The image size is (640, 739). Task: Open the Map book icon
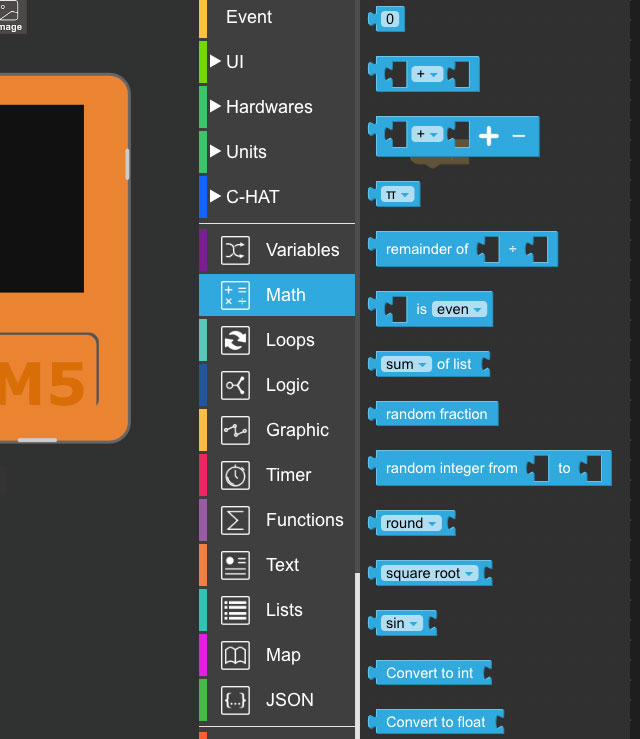pyautogui.click(x=235, y=655)
